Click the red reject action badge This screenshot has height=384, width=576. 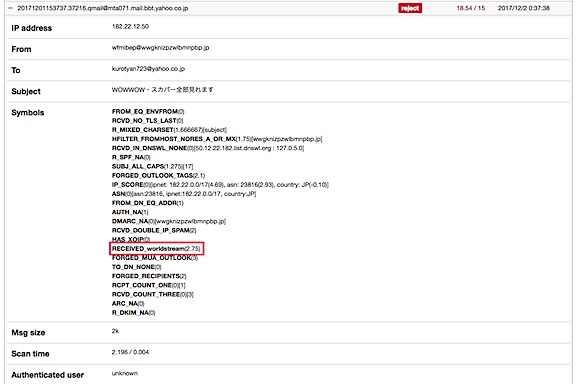410,8
